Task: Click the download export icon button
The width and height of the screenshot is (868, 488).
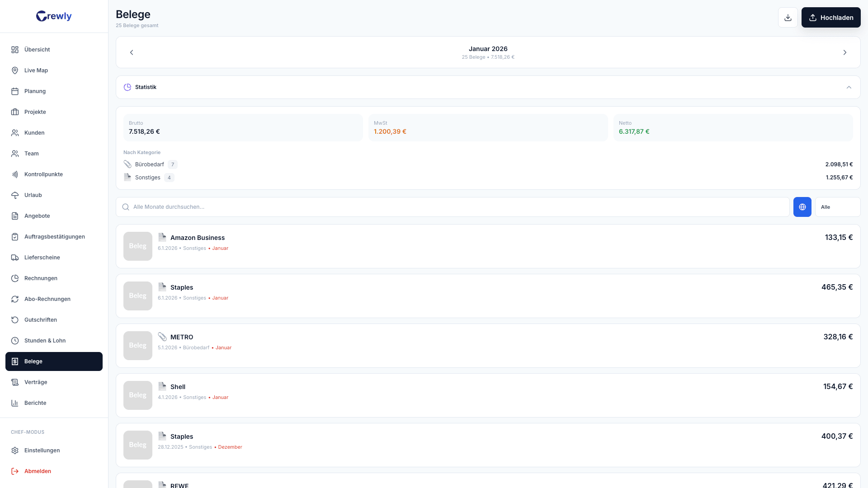Action: 788,18
